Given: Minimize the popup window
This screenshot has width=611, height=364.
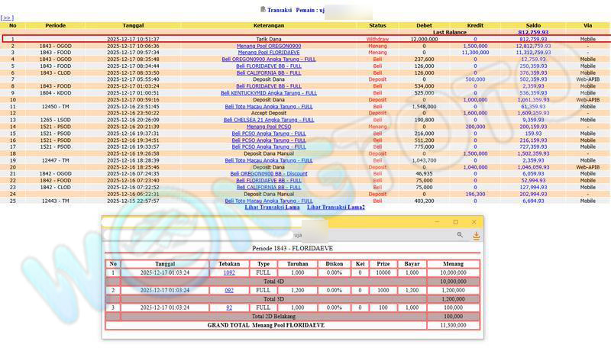Looking at the screenshot, I should point(436,222).
